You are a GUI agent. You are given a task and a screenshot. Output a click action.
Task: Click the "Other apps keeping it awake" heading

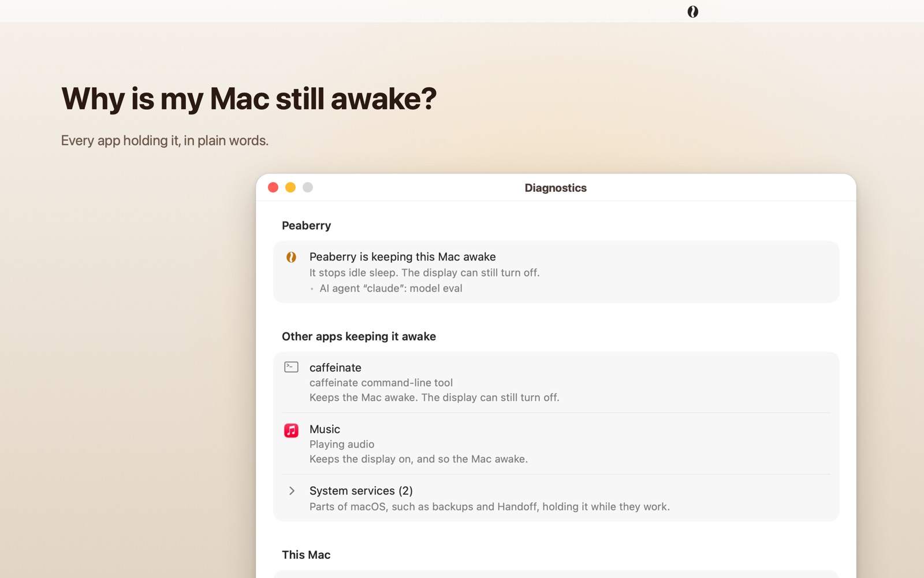click(359, 336)
